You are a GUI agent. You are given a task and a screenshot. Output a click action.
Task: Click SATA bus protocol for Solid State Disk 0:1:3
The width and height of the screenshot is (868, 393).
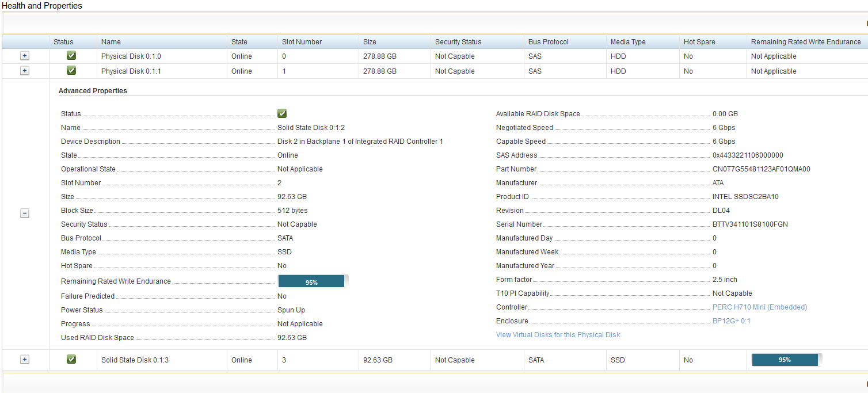coord(536,360)
